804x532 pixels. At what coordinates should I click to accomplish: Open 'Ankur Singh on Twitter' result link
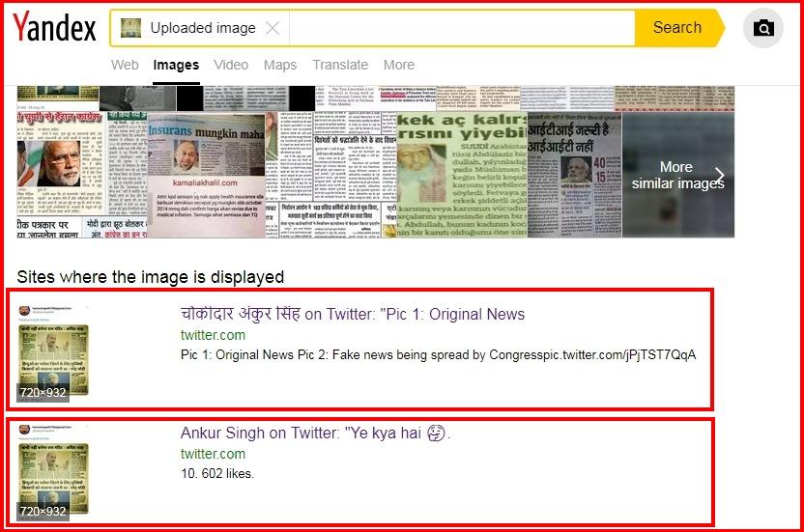315,434
